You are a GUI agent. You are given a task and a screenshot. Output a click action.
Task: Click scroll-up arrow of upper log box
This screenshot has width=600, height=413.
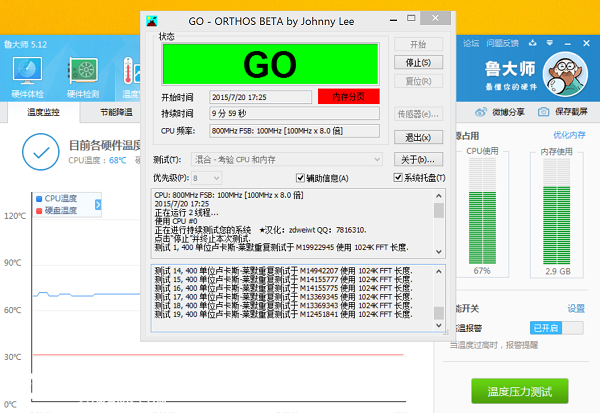[x=439, y=196]
